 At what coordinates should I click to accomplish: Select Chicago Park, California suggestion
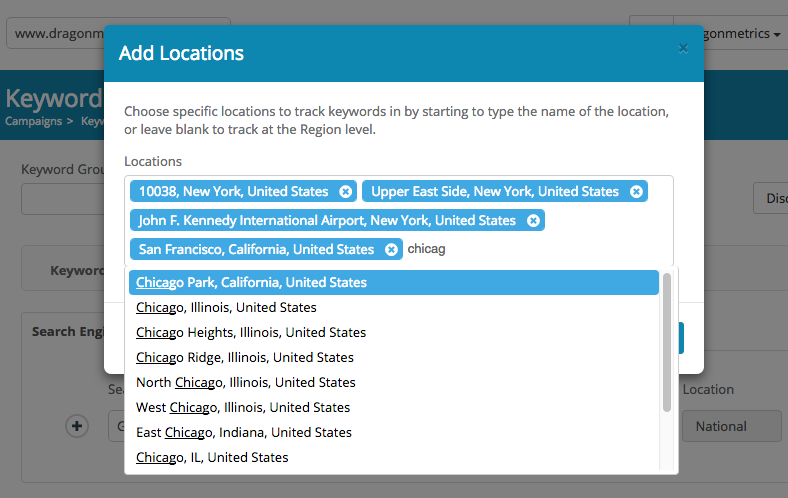pos(251,282)
